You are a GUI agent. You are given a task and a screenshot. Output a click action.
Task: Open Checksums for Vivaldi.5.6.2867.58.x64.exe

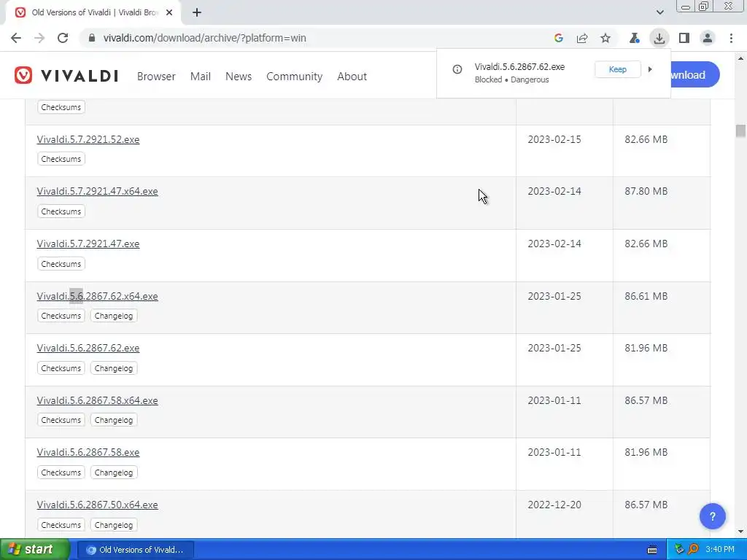[x=61, y=420]
